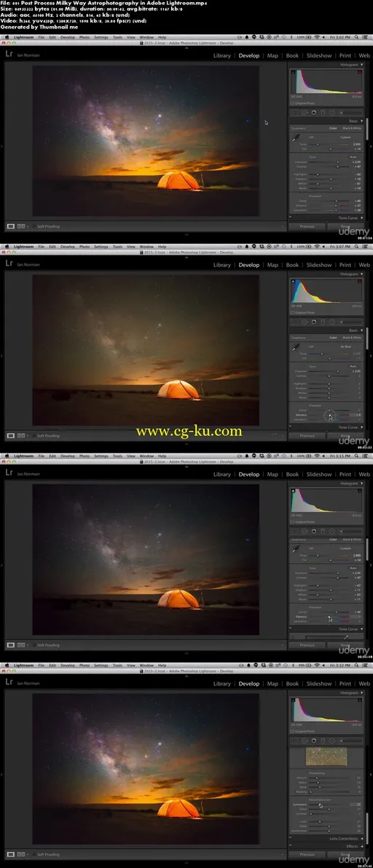Toggle highlight clipping triangle in 3:07 PM histogram

pos(361,282)
